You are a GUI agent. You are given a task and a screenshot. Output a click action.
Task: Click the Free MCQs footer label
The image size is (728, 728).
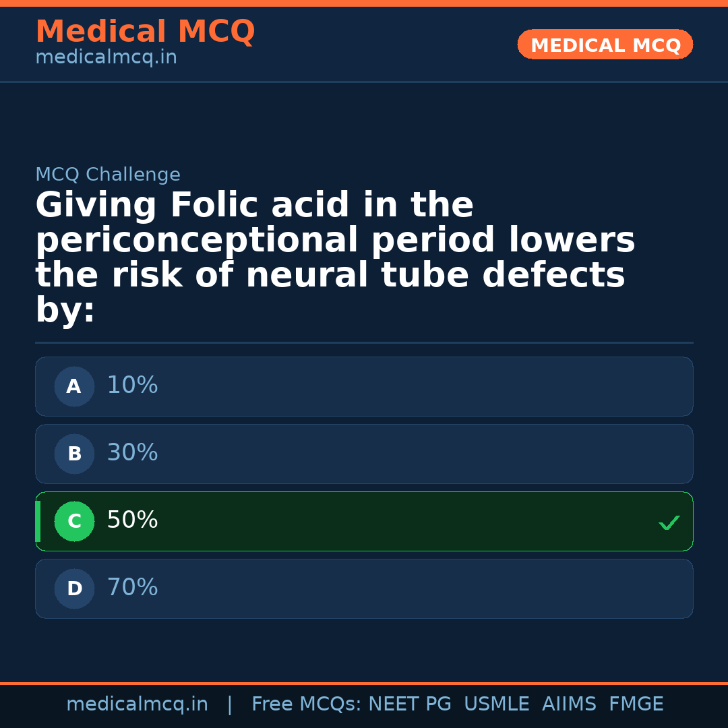click(306, 704)
